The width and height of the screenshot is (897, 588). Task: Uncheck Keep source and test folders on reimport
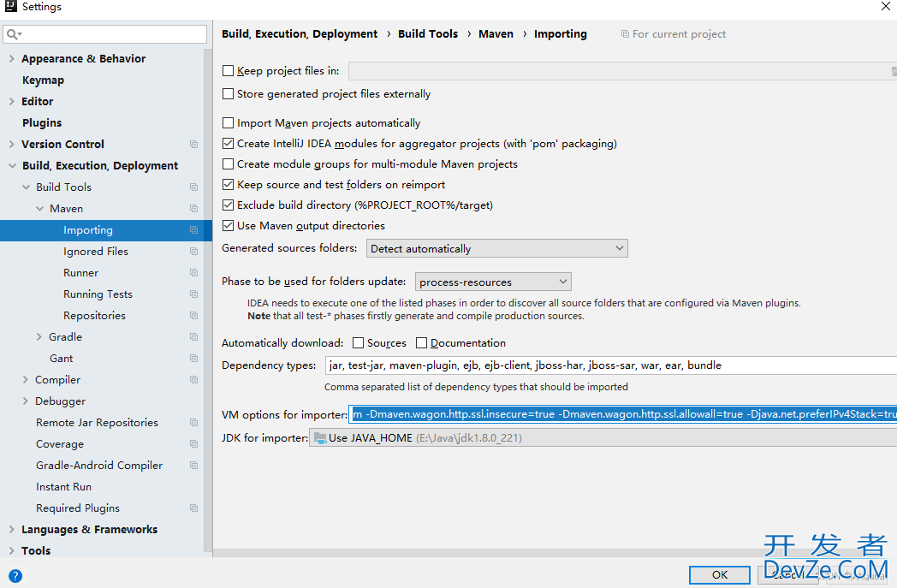click(229, 185)
